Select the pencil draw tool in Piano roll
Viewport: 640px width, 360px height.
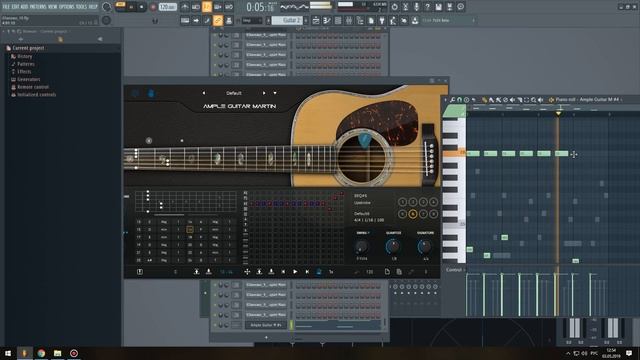484,100
